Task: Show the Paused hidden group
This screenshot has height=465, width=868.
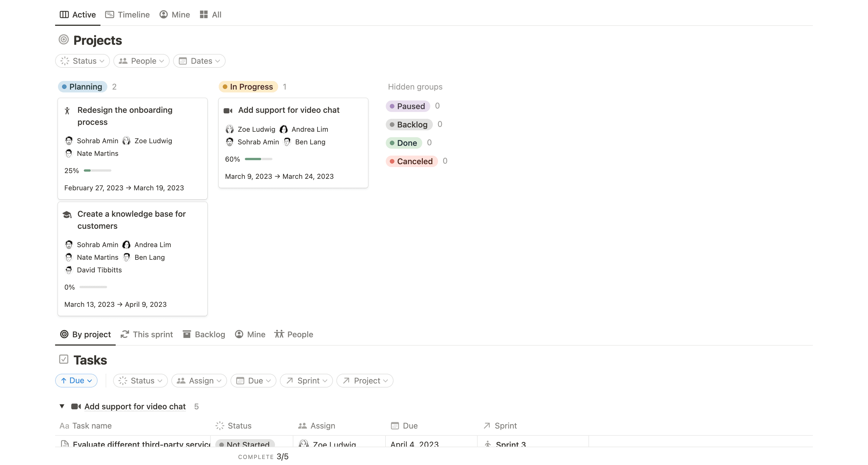Action: click(408, 106)
